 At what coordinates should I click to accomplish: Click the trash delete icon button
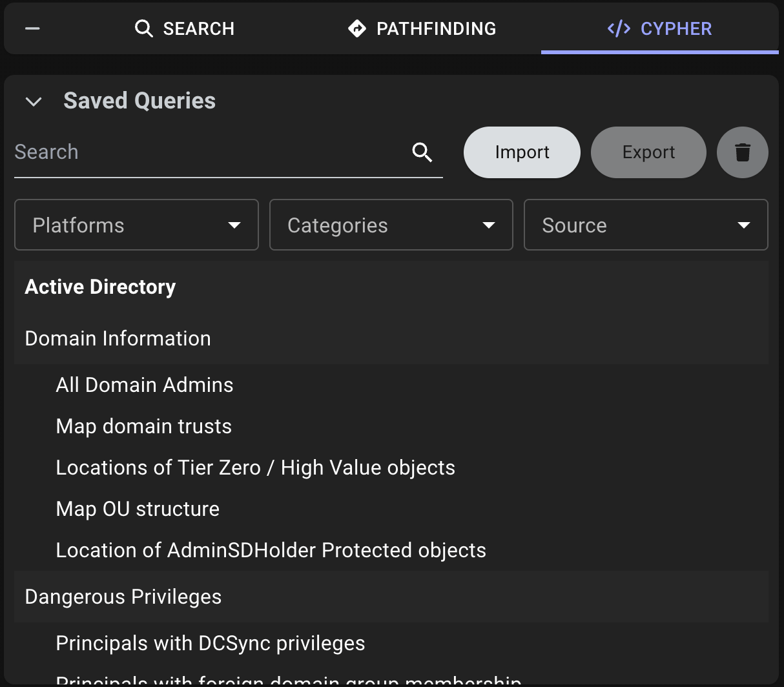click(x=743, y=152)
